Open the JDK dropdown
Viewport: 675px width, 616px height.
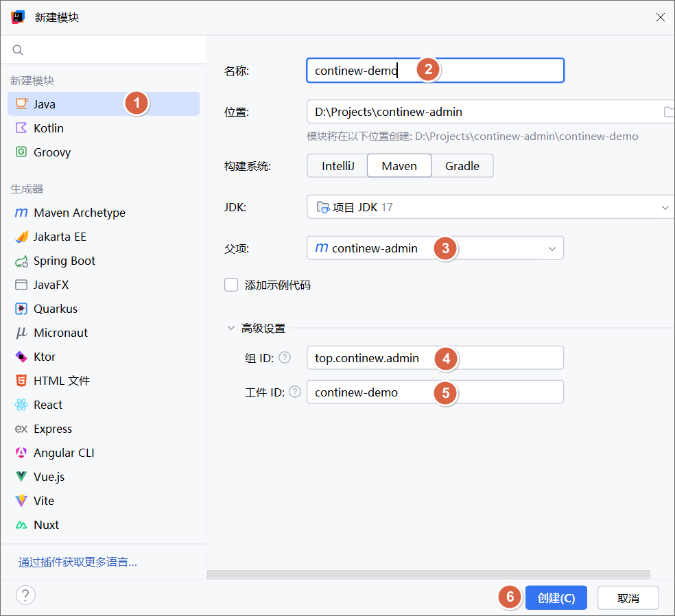pos(490,207)
